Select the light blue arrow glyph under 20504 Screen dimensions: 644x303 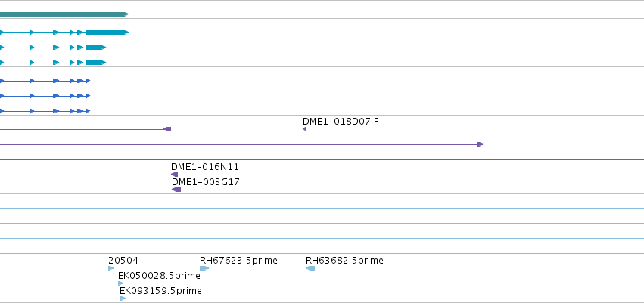pos(111,268)
